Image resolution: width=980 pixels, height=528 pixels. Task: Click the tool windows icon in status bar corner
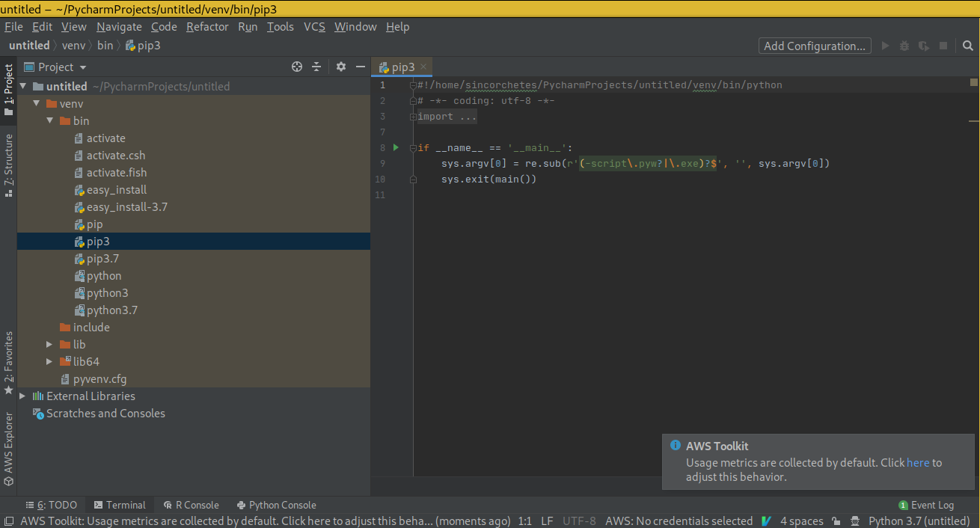pyautogui.click(x=8, y=521)
